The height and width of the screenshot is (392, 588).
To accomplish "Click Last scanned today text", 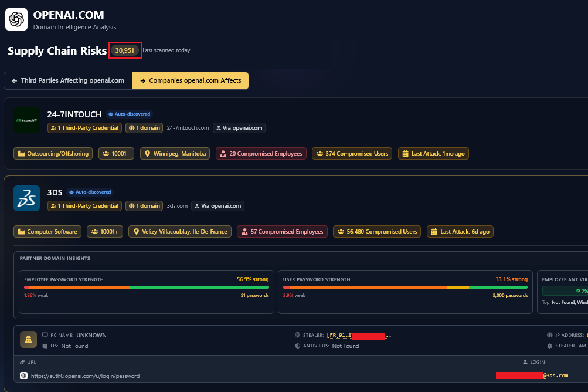I will pyautogui.click(x=166, y=50).
